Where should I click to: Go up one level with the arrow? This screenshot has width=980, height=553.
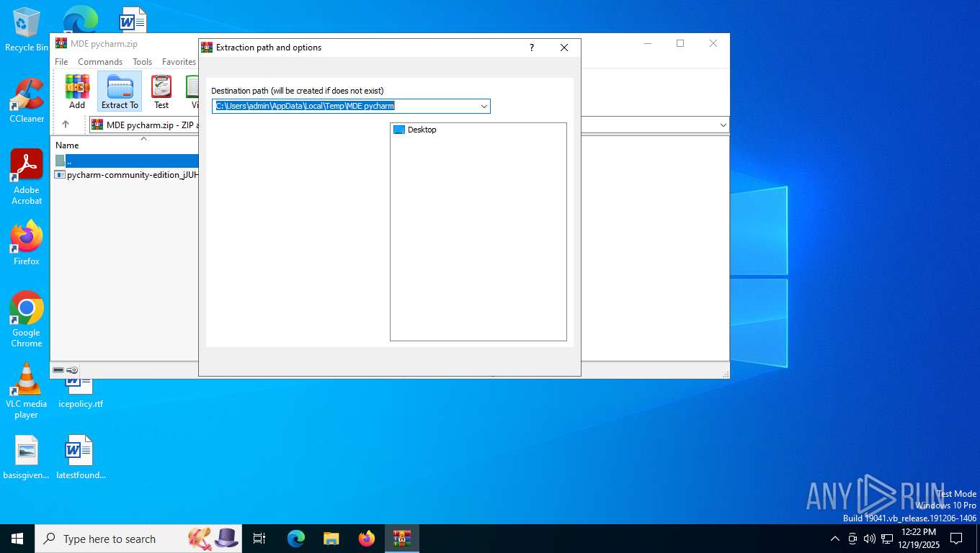pyautogui.click(x=66, y=125)
